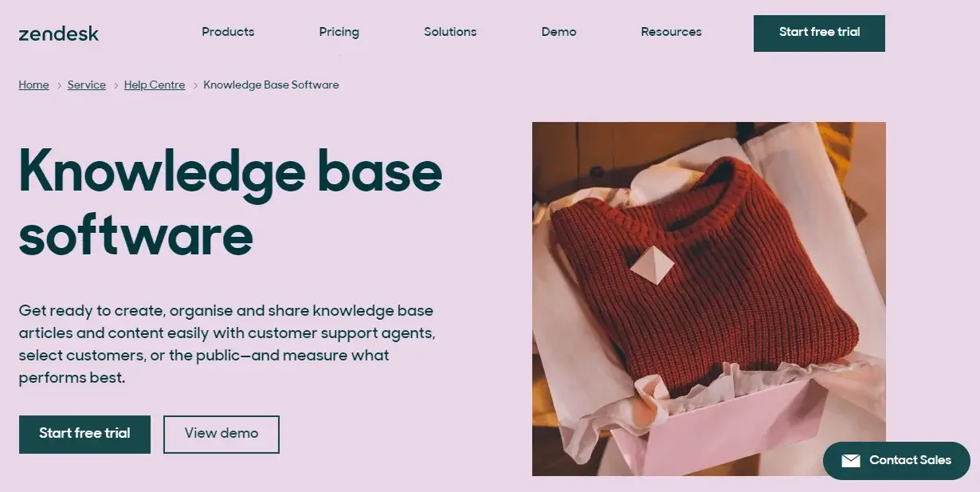This screenshot has height=492, width=980.
Task: Open the Service breadcrumb link
Action: pyautogui.click(x=86, y=85)
